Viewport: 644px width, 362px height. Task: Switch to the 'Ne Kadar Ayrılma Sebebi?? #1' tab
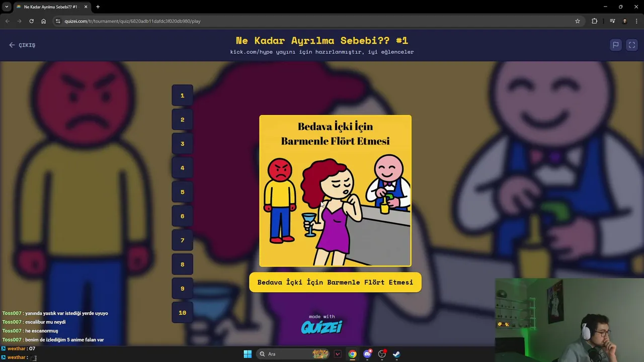coord(50,7)
